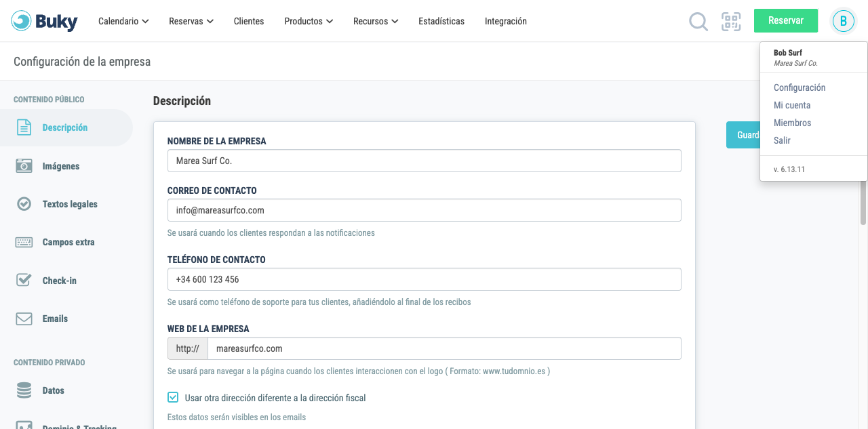The width and height of the screenshot is (868, 429).
Task: Click the Datos database icon
Action: [x=24, y=390]
